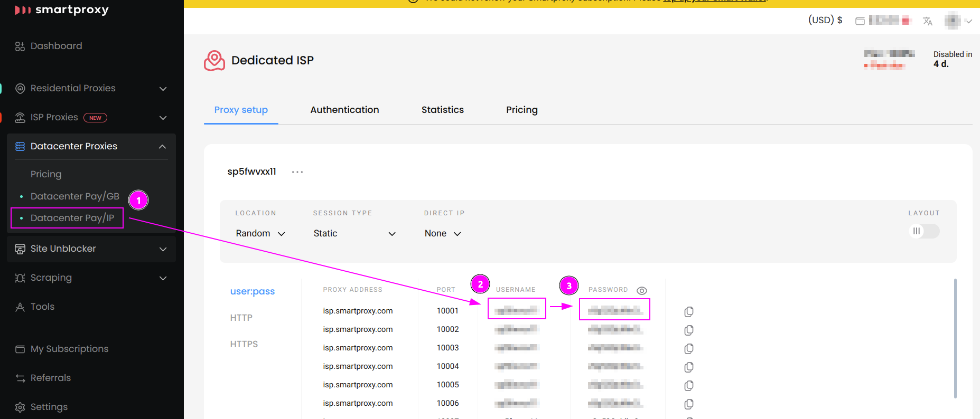The image size is (980, 419).
Task: Open the Direct IP None dropdown
Action: click(443, 233)
